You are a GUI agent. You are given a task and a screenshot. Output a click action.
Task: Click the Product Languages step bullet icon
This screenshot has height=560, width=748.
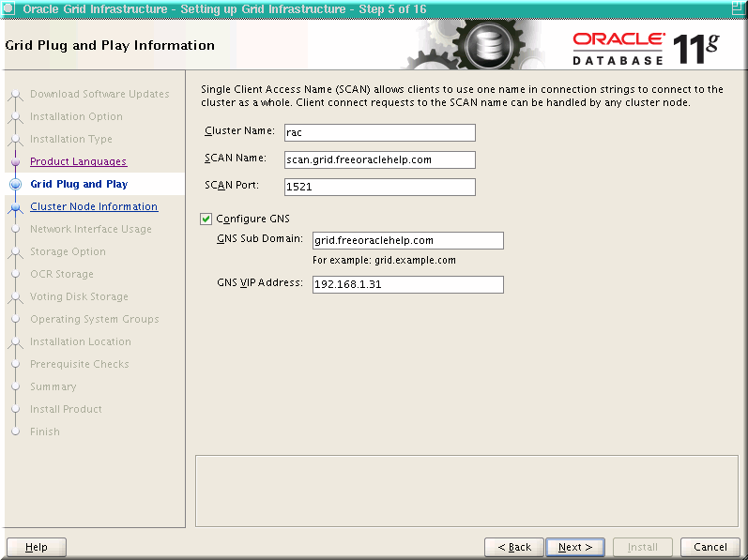tap(15, 162)
